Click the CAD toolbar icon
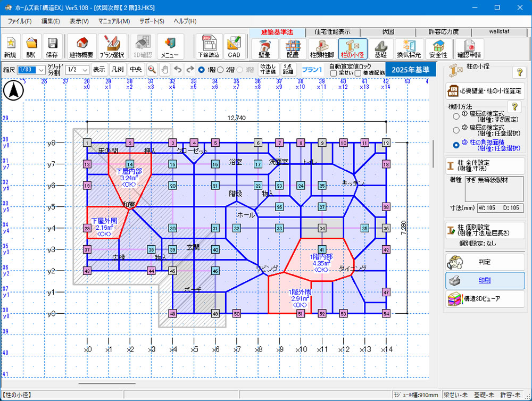The height and width of the screenshot is (401, 532). [x=235, y=47]
